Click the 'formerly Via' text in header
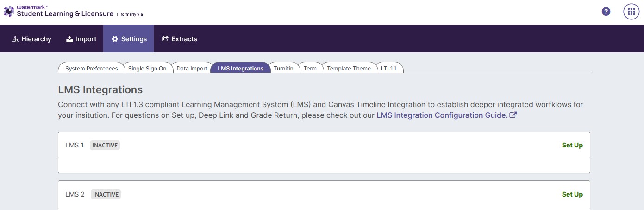This screenshot has width=644, height=210. tap(131, 14)
